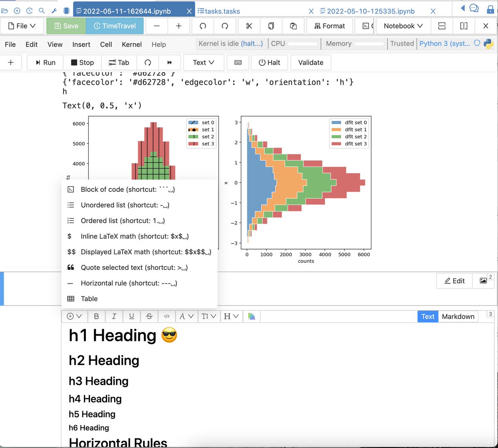This screenshot has width=498, height=448.
Task: Open the color palette picker
Action: click(x=251, y=316)
